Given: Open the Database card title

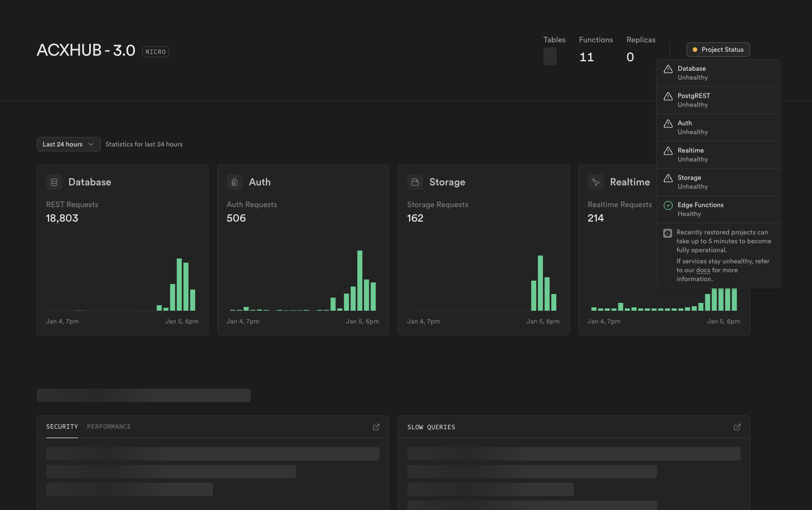Looking at the screenshot, I should (90, 182).
